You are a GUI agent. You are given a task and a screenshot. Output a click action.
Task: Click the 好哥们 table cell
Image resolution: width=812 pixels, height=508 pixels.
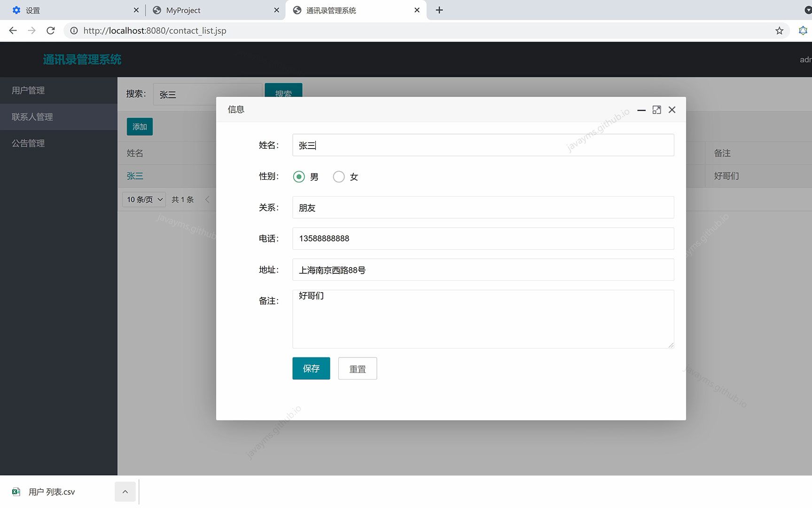[726, 176]
